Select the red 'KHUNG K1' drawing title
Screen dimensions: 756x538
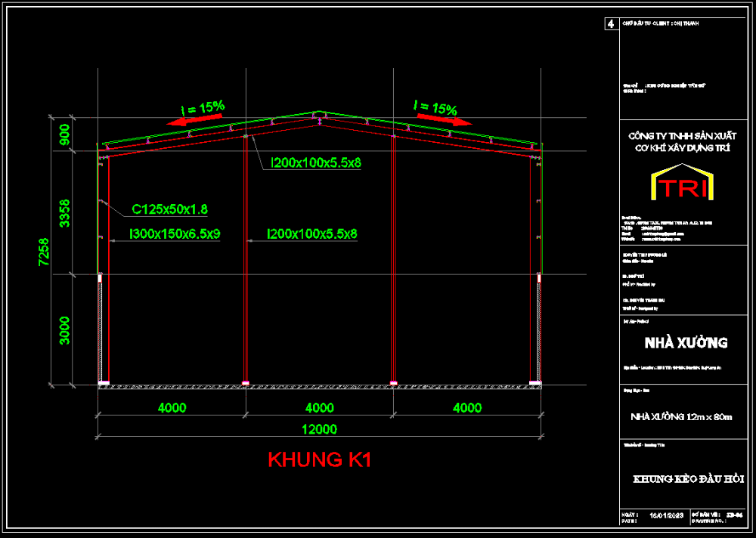[320, 460]
